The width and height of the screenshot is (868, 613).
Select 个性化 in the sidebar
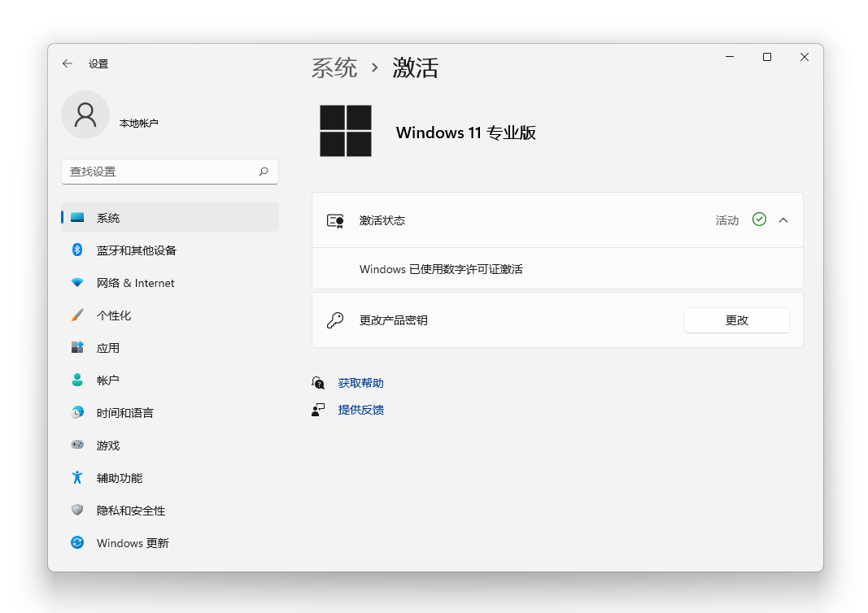point(170,315)
